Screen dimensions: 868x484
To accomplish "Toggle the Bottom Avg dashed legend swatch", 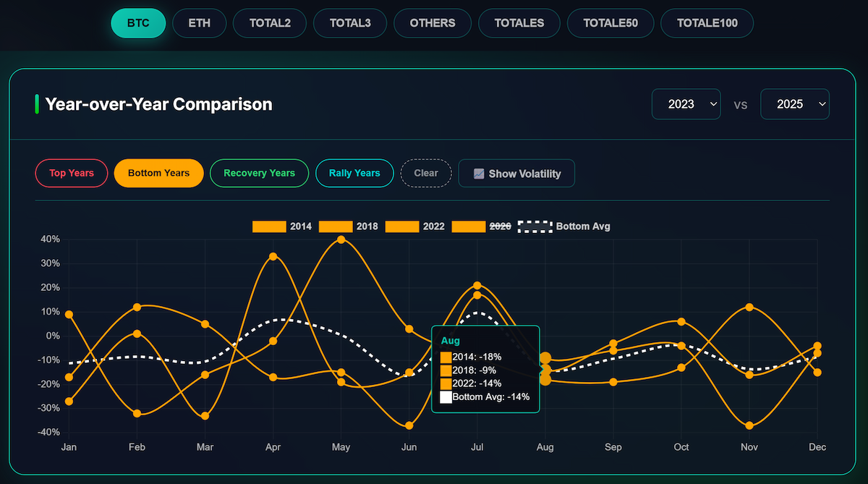I will pos(535,226).
